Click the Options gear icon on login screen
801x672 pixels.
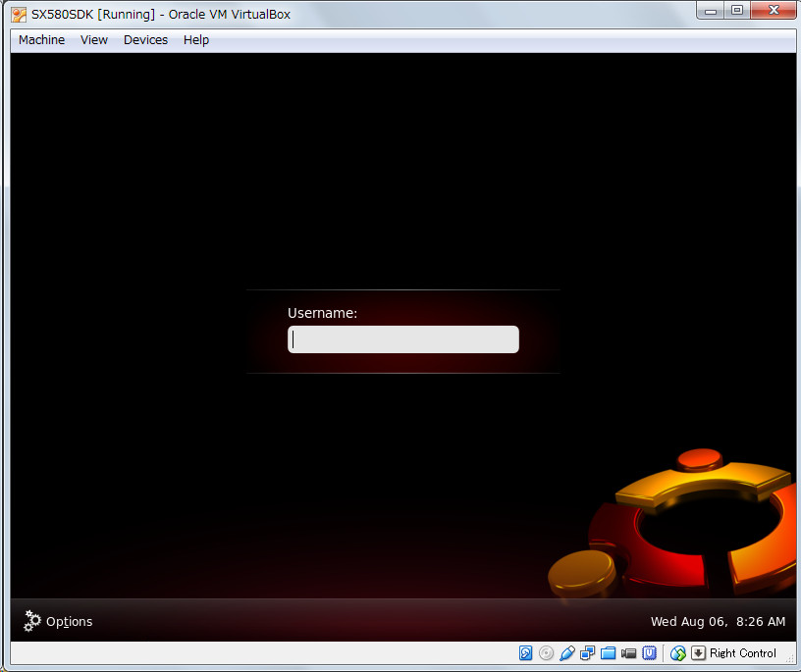32,621
